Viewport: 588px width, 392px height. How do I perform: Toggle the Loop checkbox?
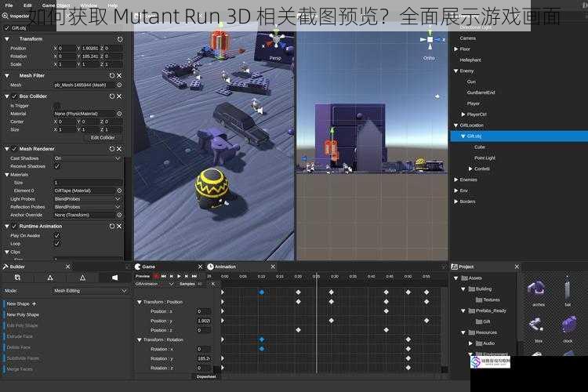click(57, 244)
